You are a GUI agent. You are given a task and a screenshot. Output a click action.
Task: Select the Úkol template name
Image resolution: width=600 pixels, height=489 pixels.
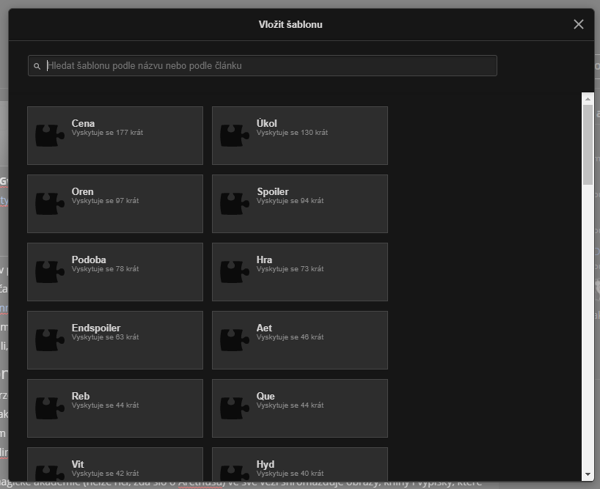point(267,123)
